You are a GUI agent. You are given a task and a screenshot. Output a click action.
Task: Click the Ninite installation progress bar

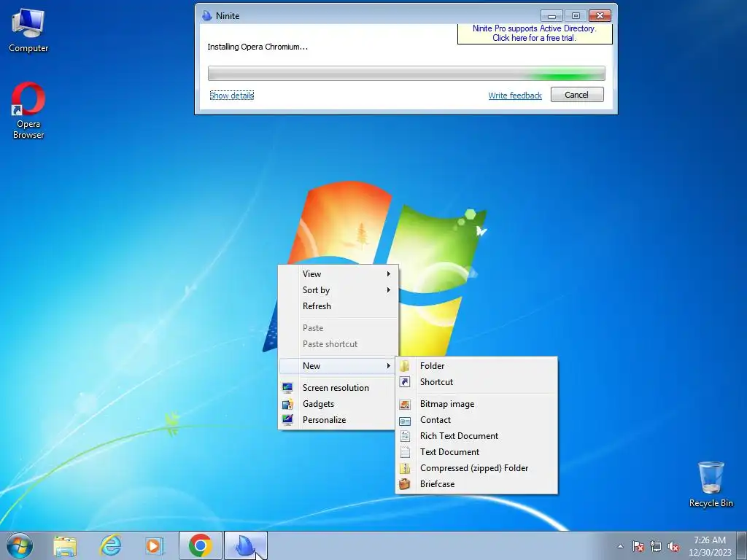tap(406, 74)
